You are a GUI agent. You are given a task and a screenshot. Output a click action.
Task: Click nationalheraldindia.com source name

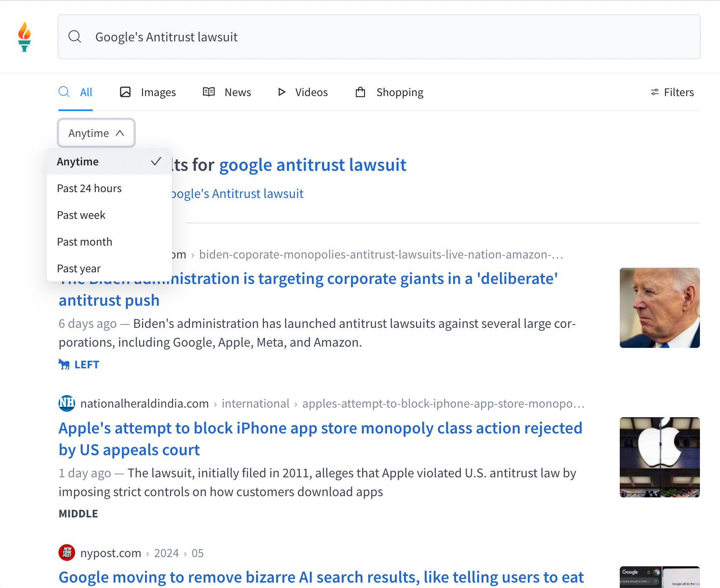click(145, 403)
